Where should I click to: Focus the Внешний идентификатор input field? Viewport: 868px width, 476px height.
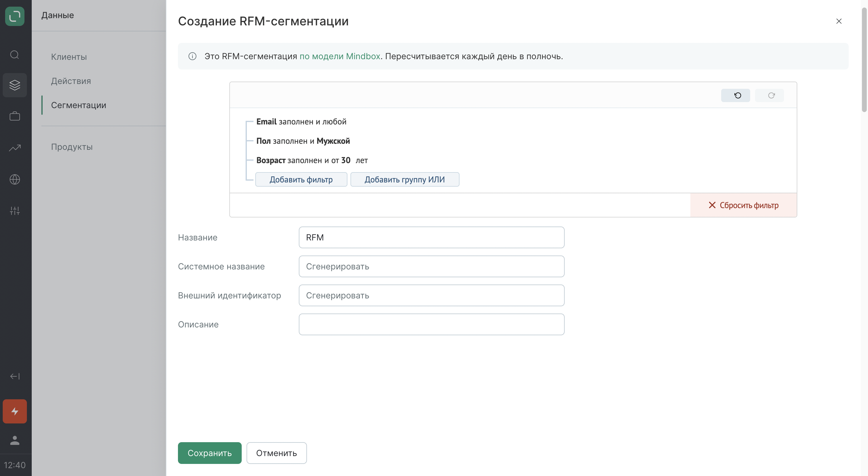point(432,295)
